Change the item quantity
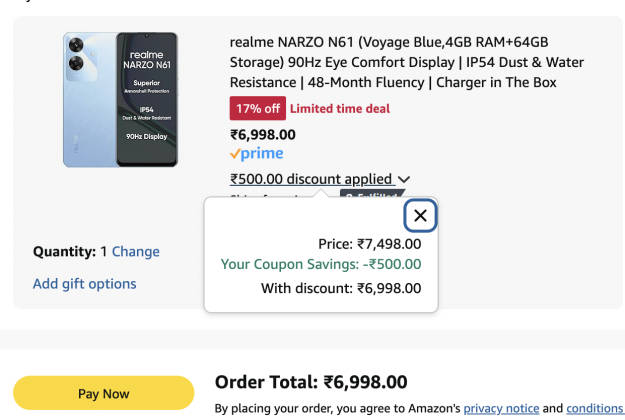The width and height of the screenshot is (625, 420). (x=135, y=251)
